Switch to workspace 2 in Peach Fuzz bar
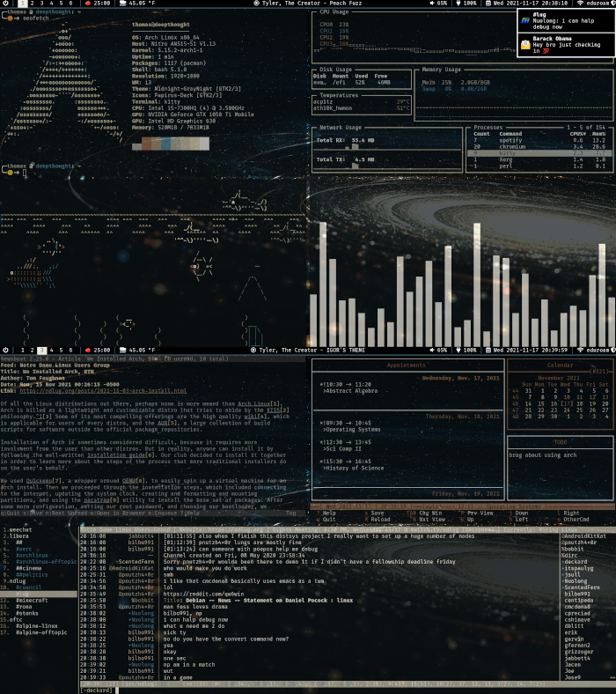Image resolution: width=616 pixels, height=694 pixels. coord(32,4)
